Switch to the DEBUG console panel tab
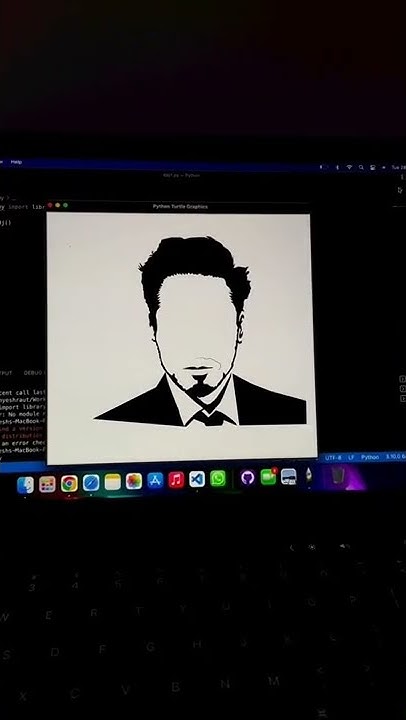 (34, 373)
